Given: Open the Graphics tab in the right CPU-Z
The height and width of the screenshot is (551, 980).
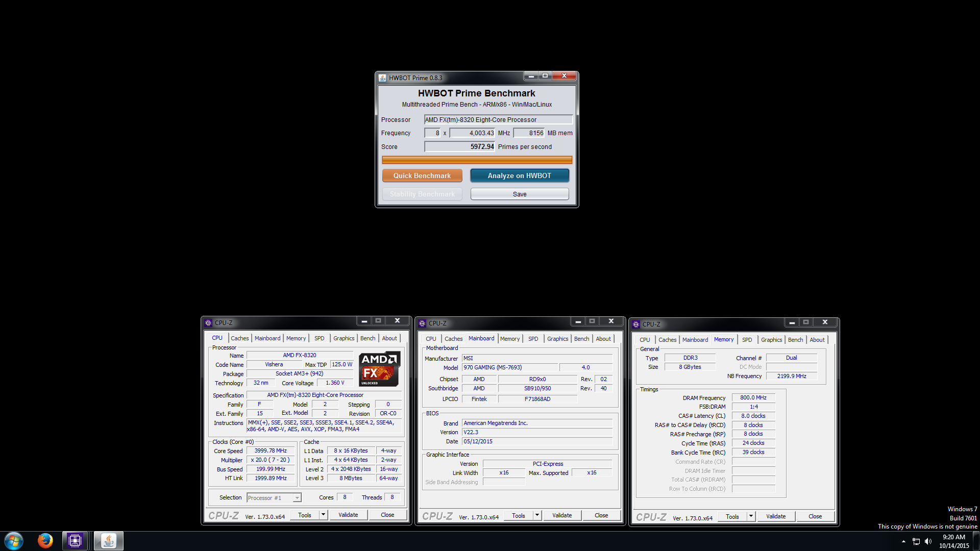Looking at the screenshot, I should click(771, 340).
